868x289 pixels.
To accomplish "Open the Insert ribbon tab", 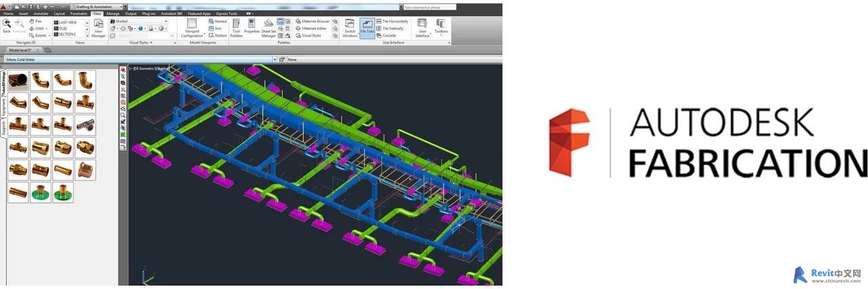I will pyautogui.click(x=24, y=13).
